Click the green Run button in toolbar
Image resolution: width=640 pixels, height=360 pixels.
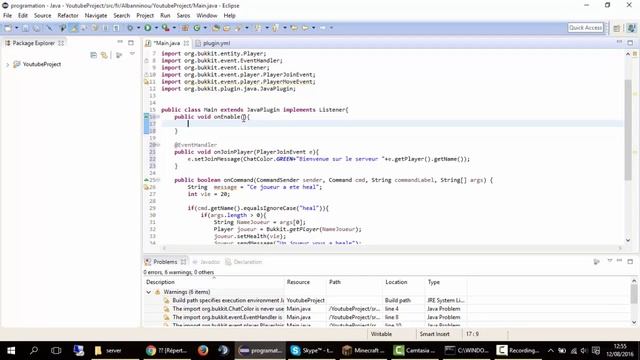[148, 28]
